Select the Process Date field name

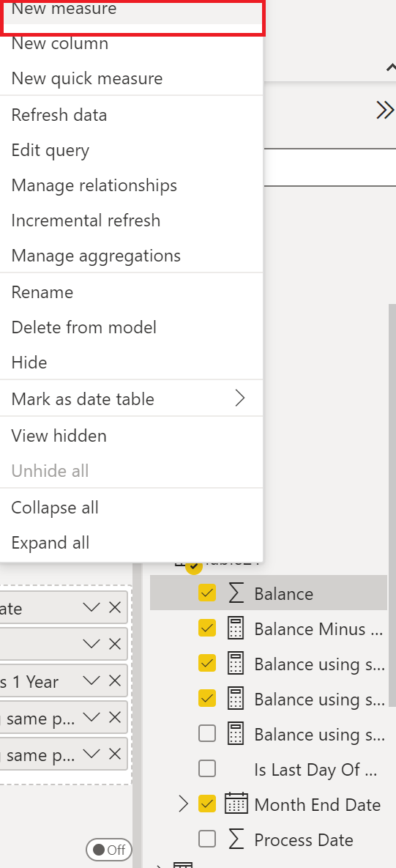304,839
